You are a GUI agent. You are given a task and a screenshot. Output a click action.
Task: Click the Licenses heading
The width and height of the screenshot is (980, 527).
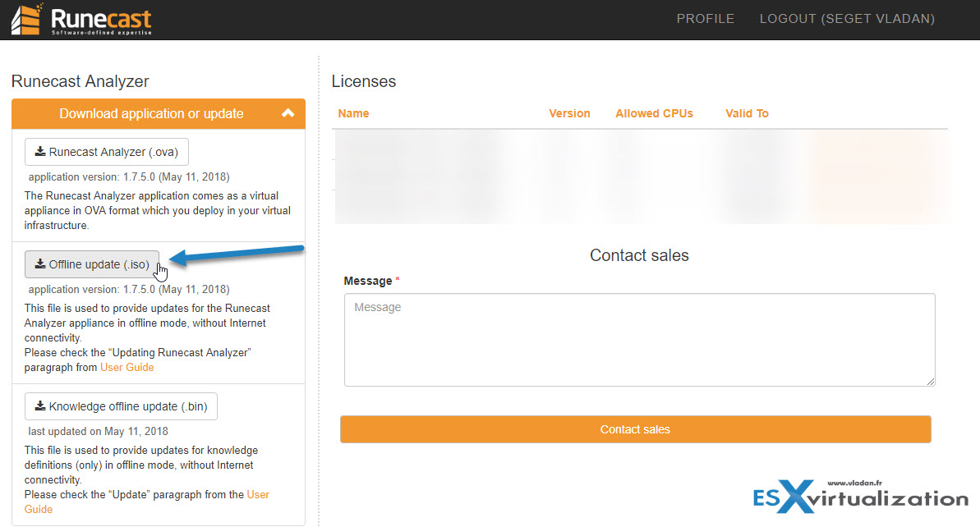[x=364, y=81]
